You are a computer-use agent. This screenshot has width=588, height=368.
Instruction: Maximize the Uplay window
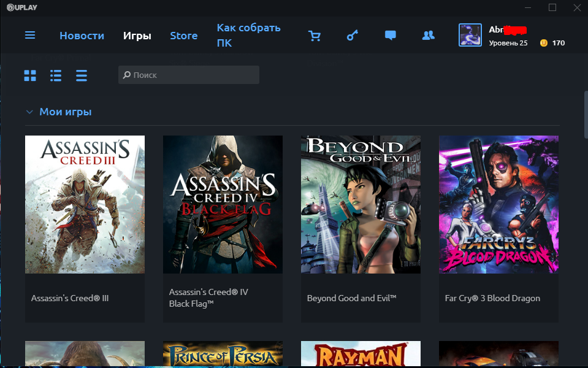(552, 7)
